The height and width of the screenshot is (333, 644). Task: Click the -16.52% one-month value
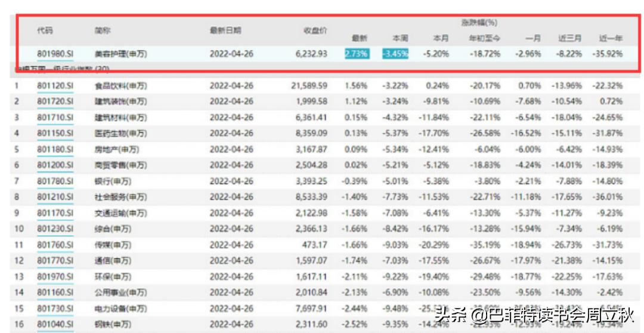[526, 134]
